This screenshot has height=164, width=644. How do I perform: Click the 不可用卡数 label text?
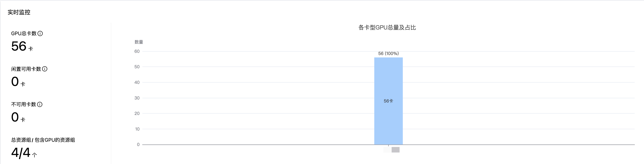click(x=24, y=105)
